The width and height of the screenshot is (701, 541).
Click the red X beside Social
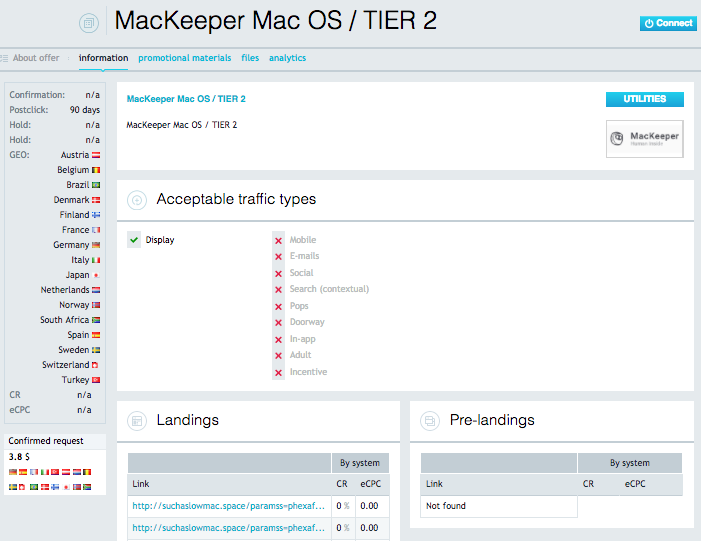click(278, 274)
